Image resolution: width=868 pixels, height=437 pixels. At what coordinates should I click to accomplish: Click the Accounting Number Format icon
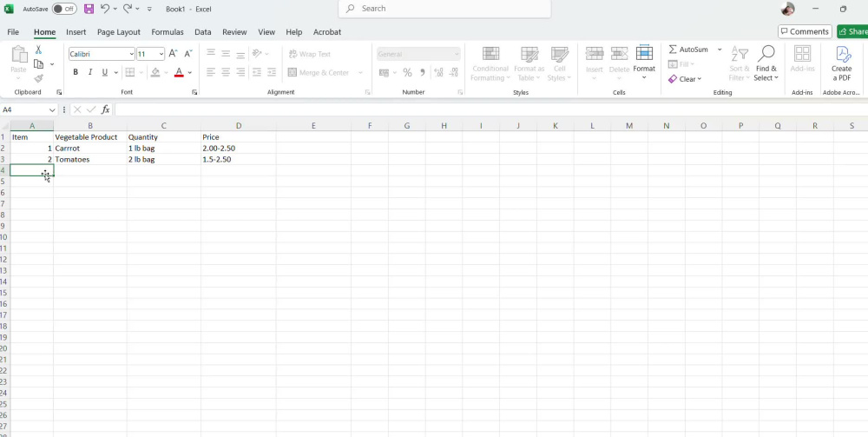point(384,73)
